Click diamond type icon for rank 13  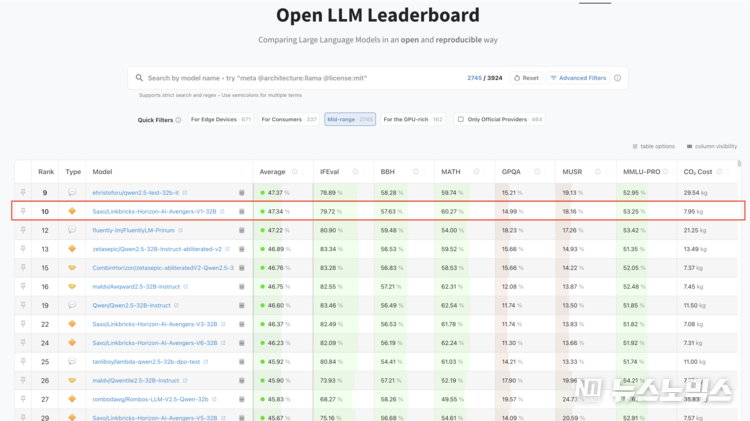(x=72, y=249)
